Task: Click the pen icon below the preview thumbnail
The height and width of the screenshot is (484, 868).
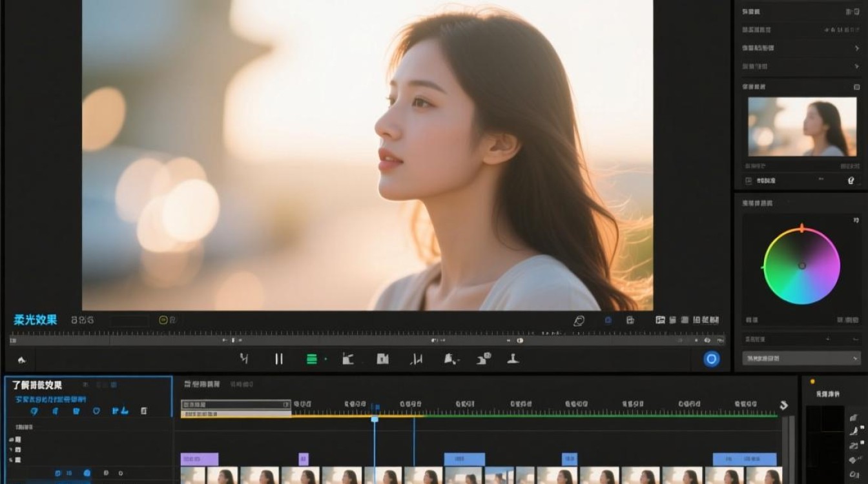Action: pyautogui.click(x=851, y=181)
